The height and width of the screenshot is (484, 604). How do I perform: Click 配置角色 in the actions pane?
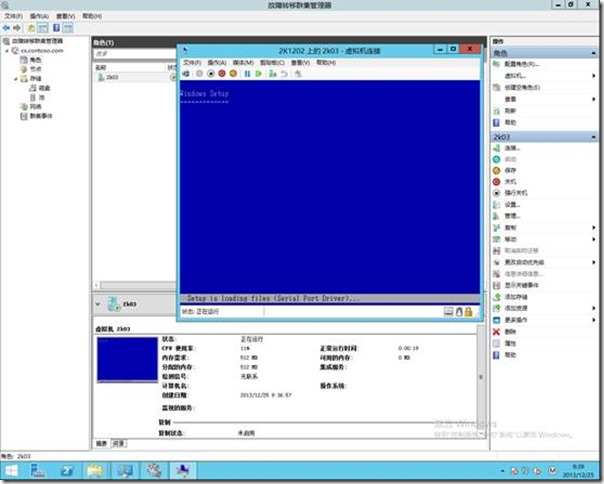click(522, 64)
